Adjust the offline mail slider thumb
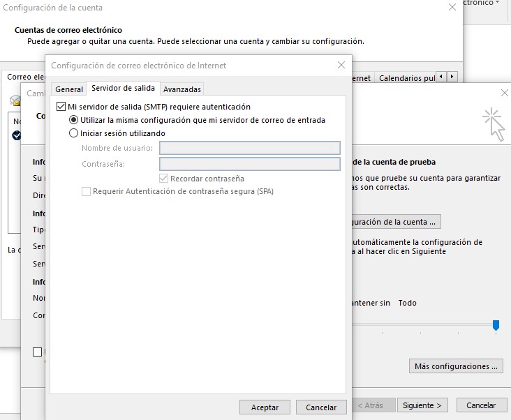The image size is (511, 420). coord(496,325)
